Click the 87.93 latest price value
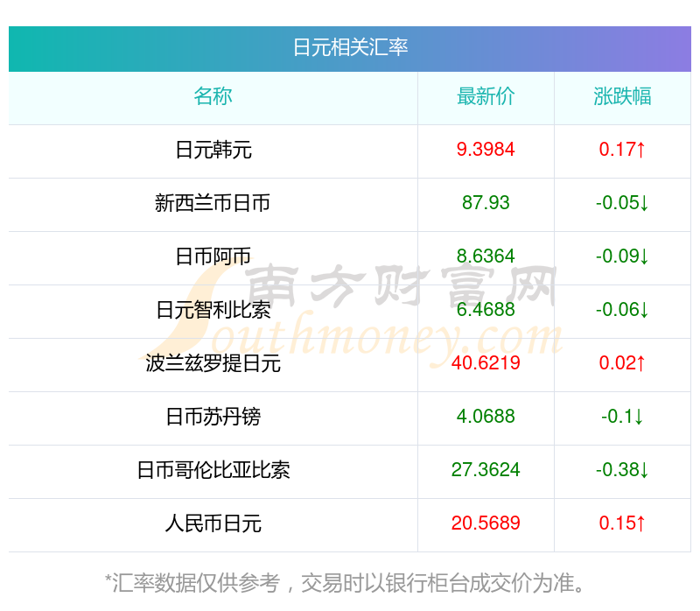The width and height of the screenshot is (700, 611). click(x=486, y=203)
